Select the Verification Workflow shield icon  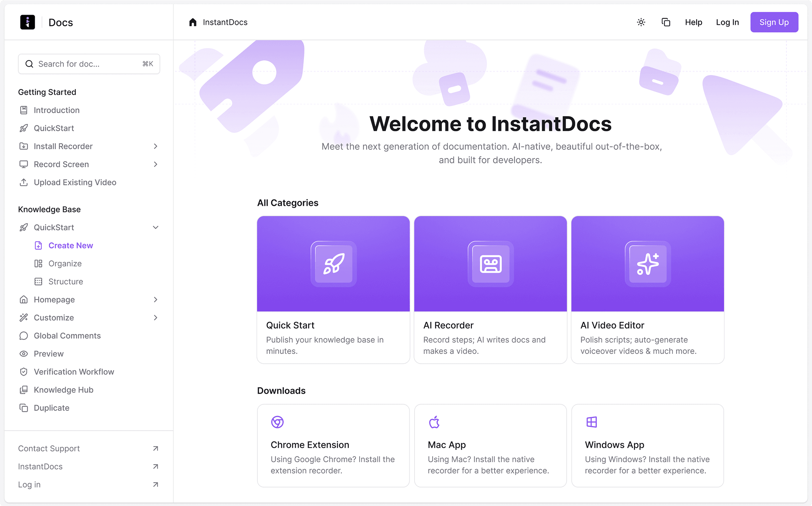23,371
